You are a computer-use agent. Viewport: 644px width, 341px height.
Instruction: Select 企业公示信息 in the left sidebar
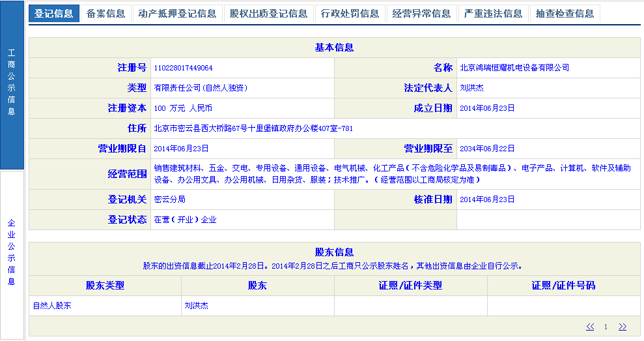(12, 252)
